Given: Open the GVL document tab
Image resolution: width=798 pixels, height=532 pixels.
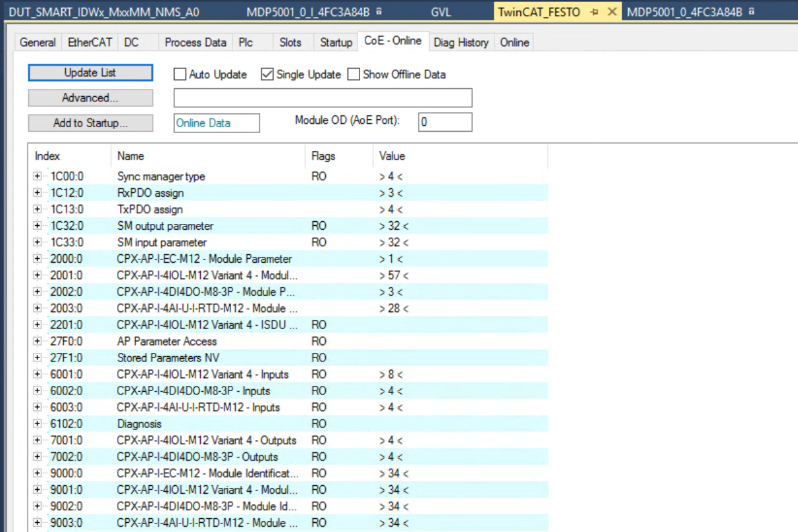Looking at the screenshot, I should click(441, 12).
